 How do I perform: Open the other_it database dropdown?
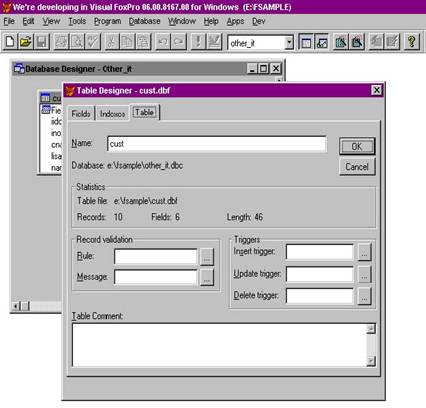pos(289,43)
